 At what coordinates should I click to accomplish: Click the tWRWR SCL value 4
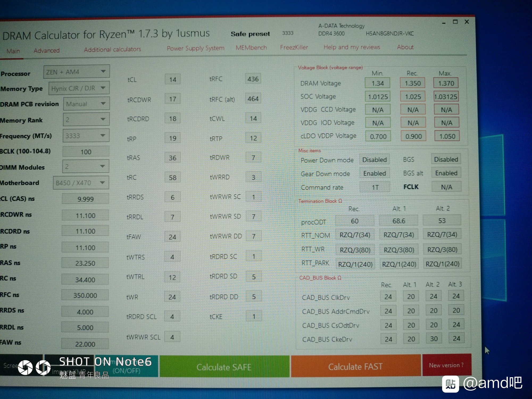172,337
